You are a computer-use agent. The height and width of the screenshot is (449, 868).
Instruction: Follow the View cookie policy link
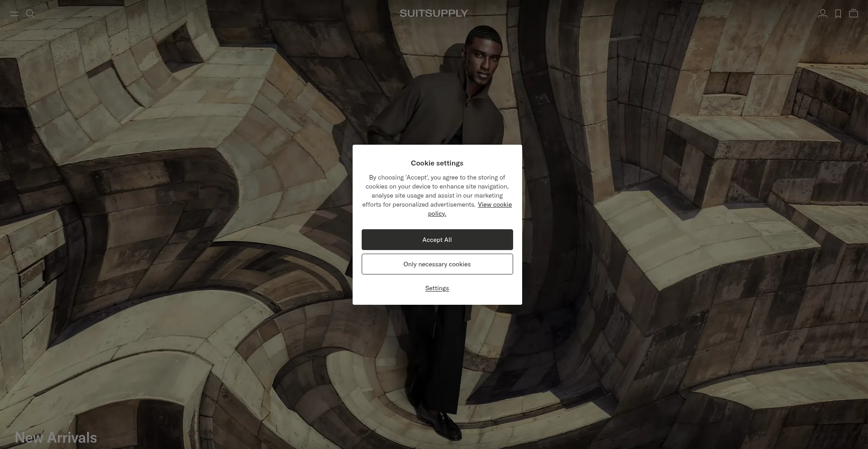(x=494, y=205)
